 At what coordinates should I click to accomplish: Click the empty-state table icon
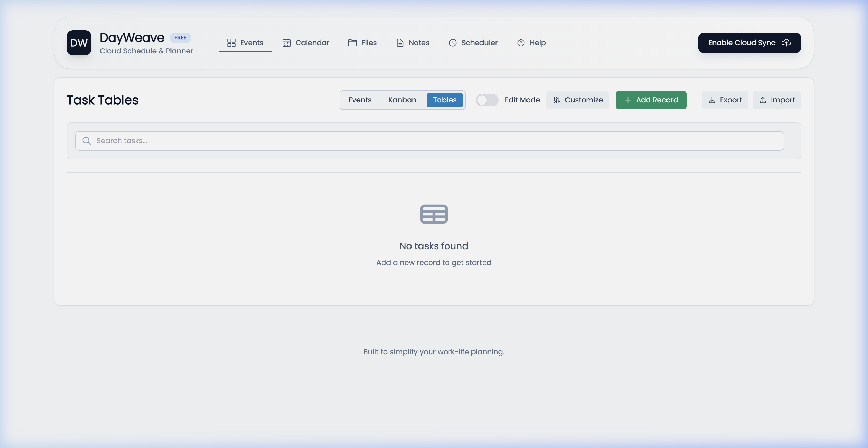point(434,214)
